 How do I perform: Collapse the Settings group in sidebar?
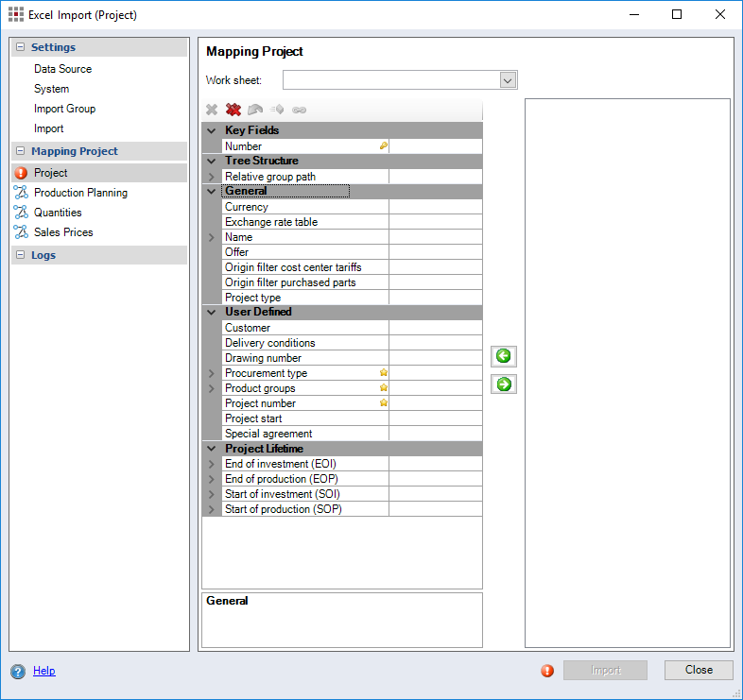[20, 47]
